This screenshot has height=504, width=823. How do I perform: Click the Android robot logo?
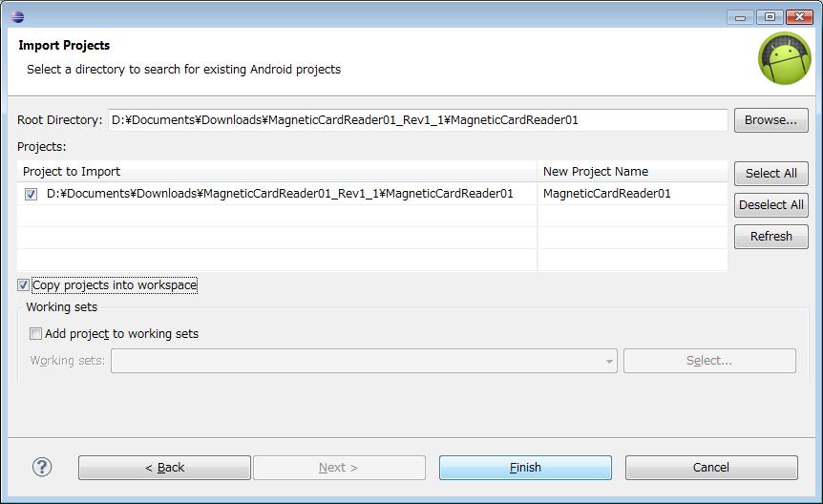(784, 58)
